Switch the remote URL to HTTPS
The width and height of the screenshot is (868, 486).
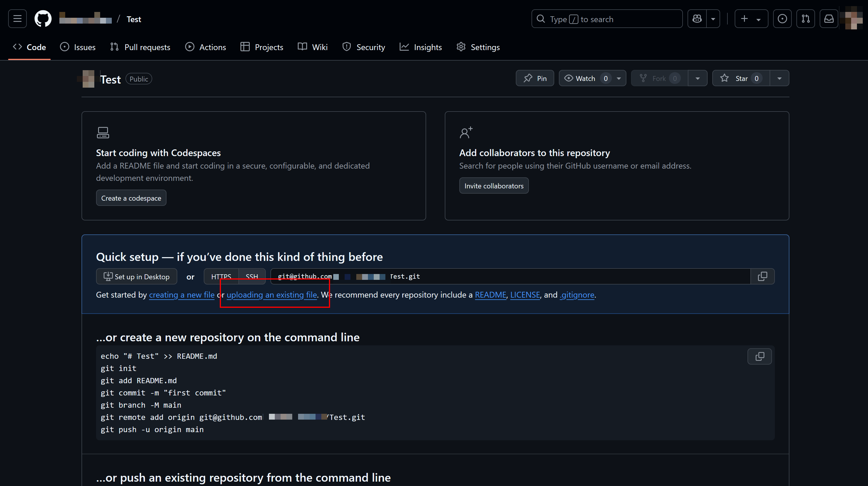pos(222,276)
